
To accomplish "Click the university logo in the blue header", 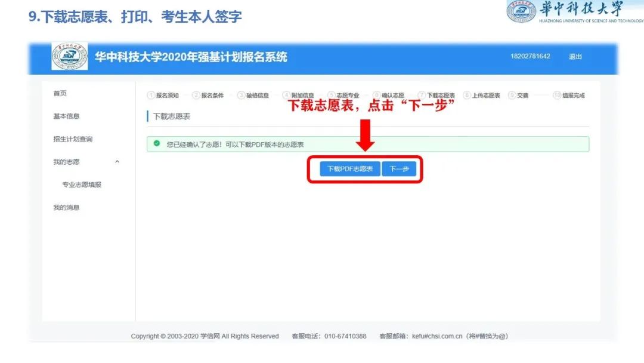I will point(69,56).
